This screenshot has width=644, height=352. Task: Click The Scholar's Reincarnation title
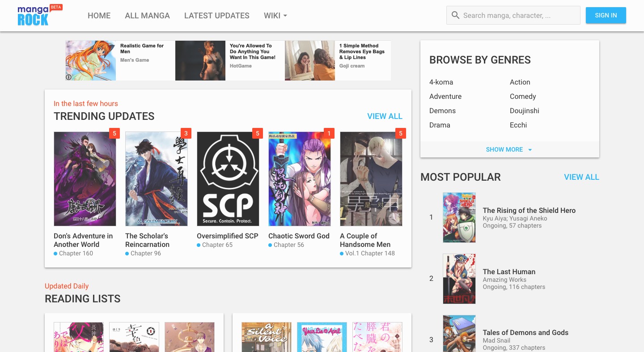[148, 240]
